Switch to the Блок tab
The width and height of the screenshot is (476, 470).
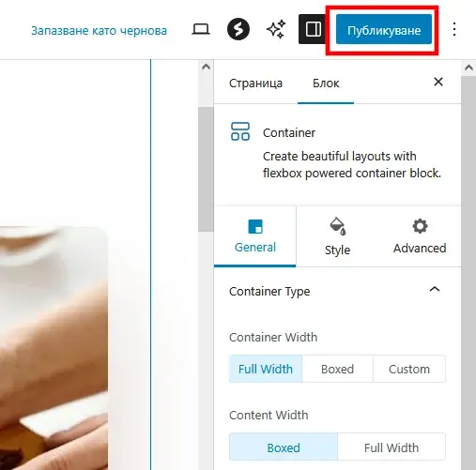(326, 83)
